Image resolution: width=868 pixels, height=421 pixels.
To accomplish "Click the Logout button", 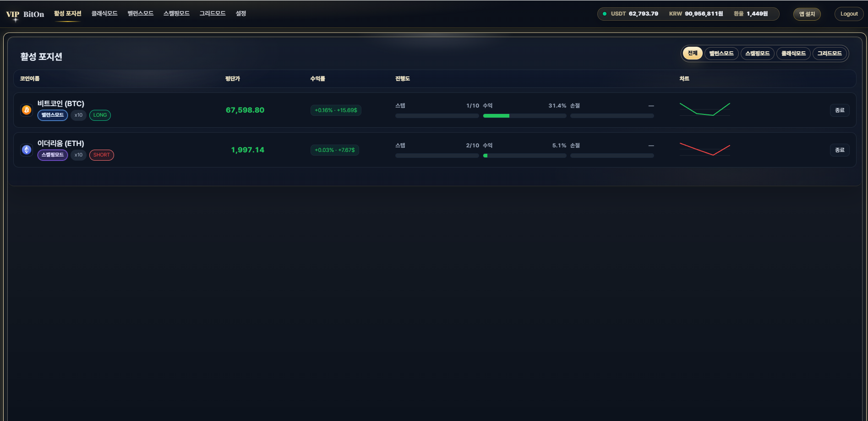I will (849, 14).
